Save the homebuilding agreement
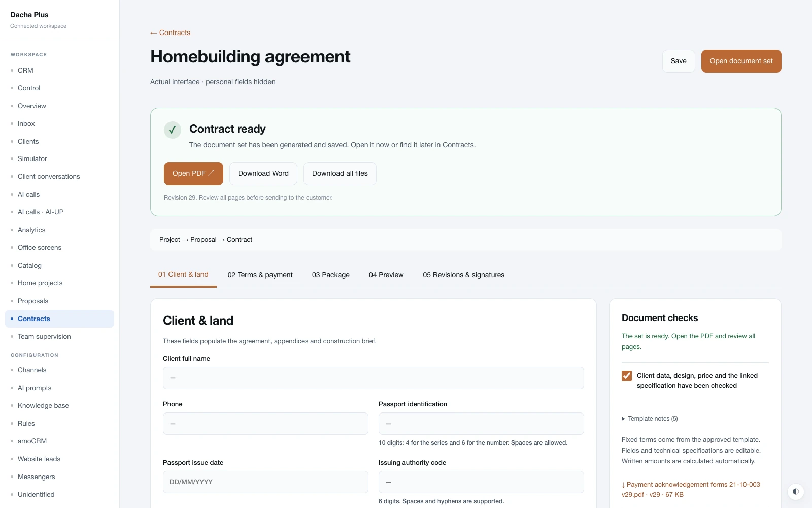The width and height of the screenshot is (812, 508). [x=679, y=61]
